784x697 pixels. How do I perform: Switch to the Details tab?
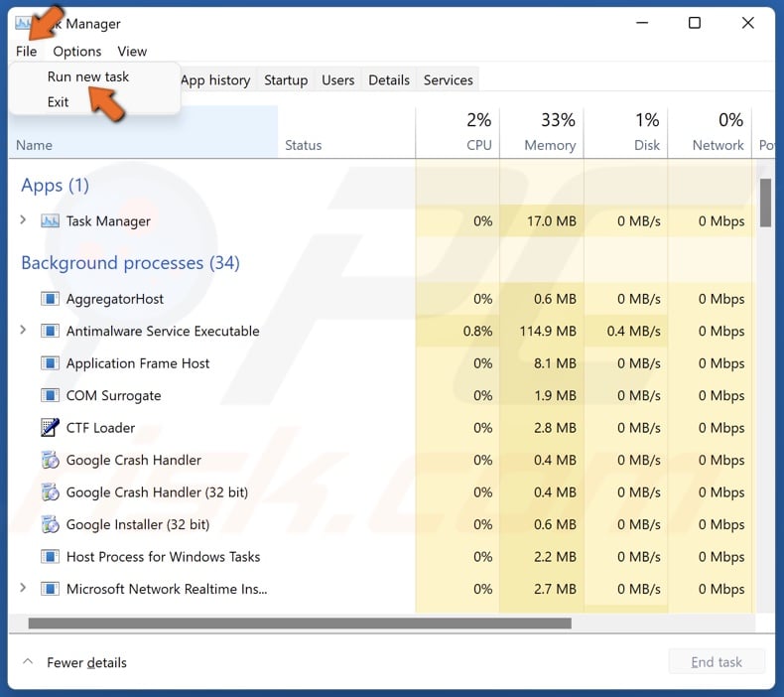(389, 80)
